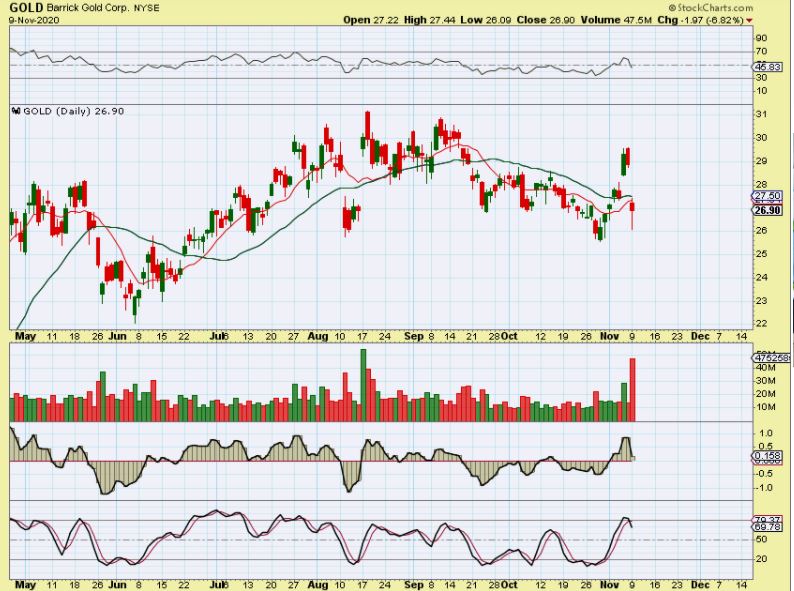Click the 45.83 RSI value tag
Image resolution: width=794 pixels, height=591 pixels.
[x=767, y=66]
